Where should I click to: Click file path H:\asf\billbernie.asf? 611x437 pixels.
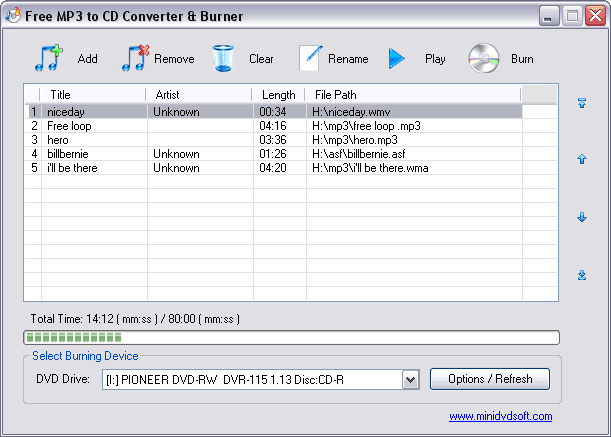[358, 154]
